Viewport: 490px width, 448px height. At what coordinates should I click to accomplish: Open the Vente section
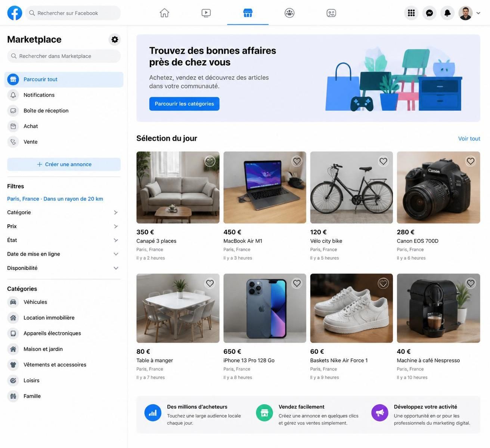point(64,142)
